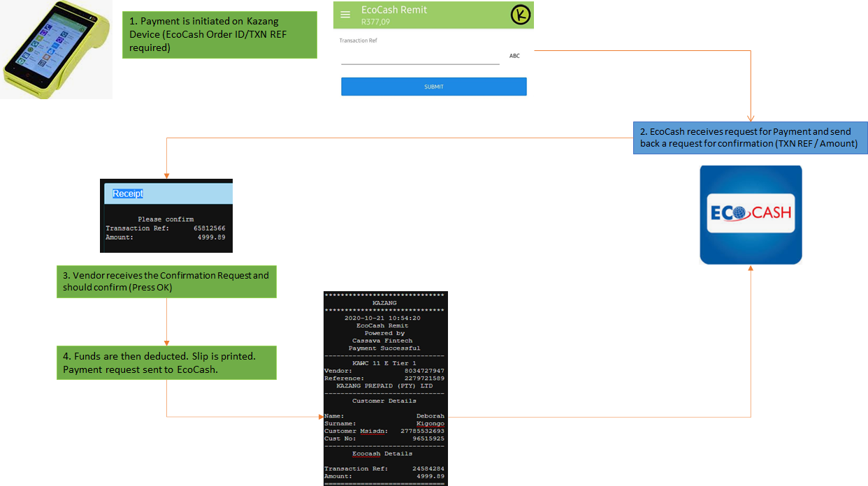This screenshot has height=486, width=868.
Task: Click Customer Details heading on slip
Action: click(384, 401)
